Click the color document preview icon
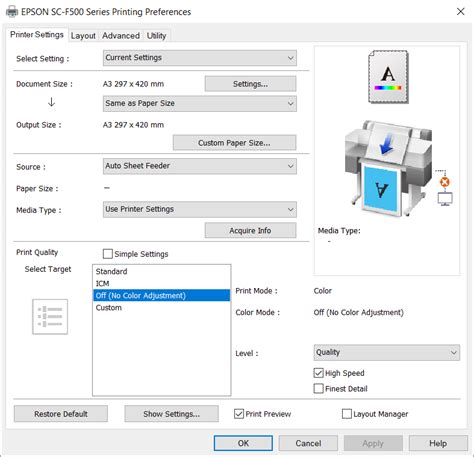Screen dimensions: 474x457 (x=388, y=77)
